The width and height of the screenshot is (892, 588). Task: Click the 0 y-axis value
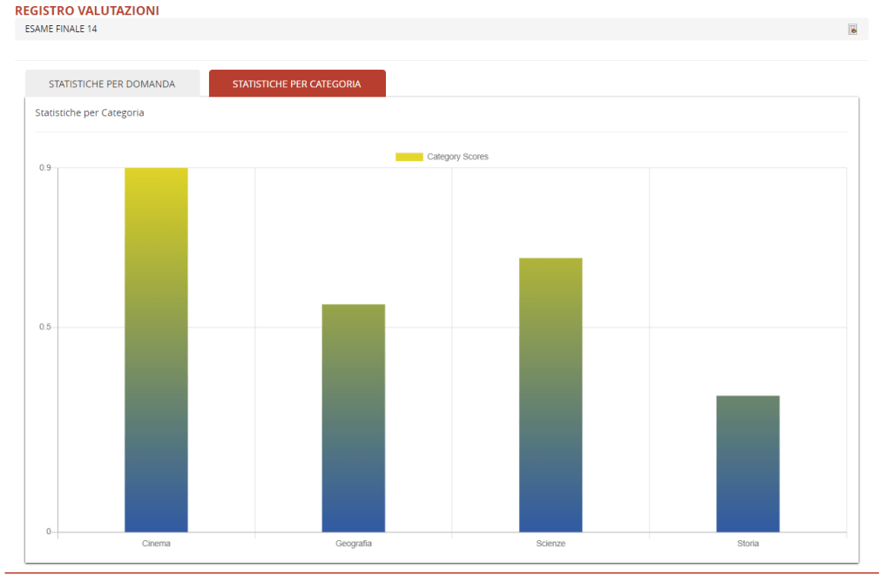tap(49, 531)
